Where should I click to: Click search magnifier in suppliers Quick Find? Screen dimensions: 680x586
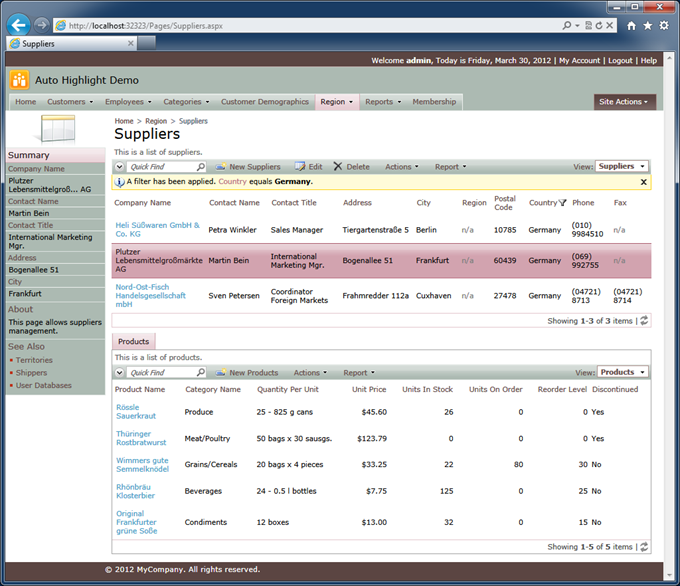[200, 167]
